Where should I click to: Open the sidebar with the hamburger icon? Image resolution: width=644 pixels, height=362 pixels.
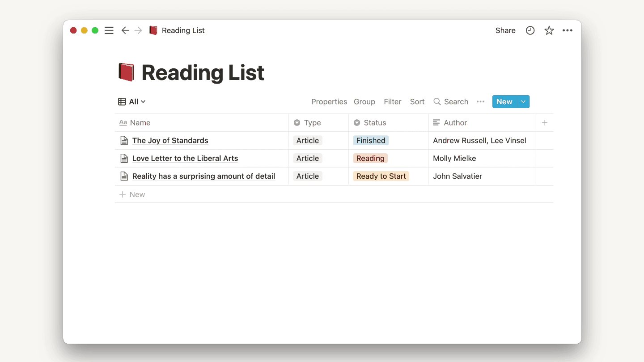point(109,30)
